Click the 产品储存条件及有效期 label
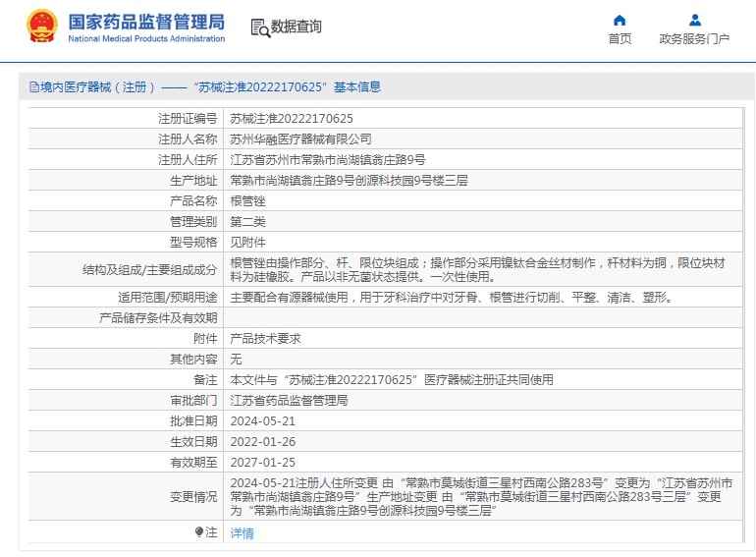The height and width of the screenshot is (557, 756). pyautogui.click(x=158, y=318)
